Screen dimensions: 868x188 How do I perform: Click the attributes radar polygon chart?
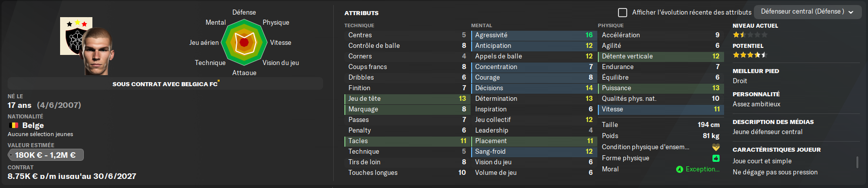point(244,42)
